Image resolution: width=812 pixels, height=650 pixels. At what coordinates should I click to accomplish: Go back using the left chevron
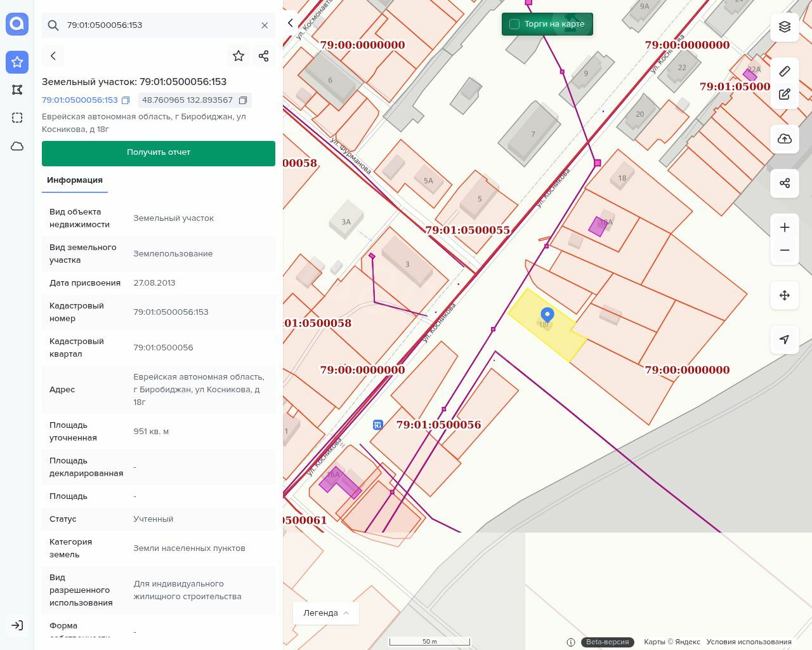(x=53, y=56)
